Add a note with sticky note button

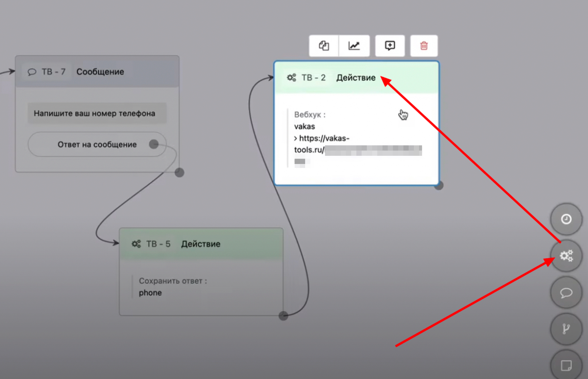(x=566, y=365)
